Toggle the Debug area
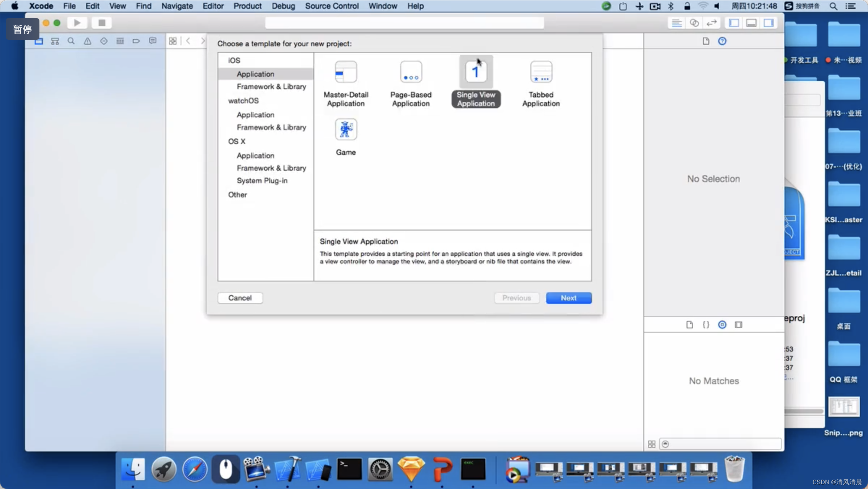The height and width of the screenshot is (489, 868). (751, 23)
